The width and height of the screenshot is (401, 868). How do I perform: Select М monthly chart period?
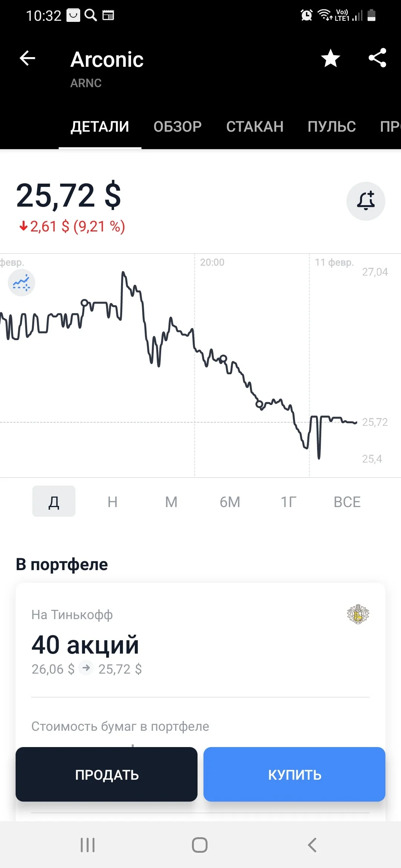(x=171, y=502)
